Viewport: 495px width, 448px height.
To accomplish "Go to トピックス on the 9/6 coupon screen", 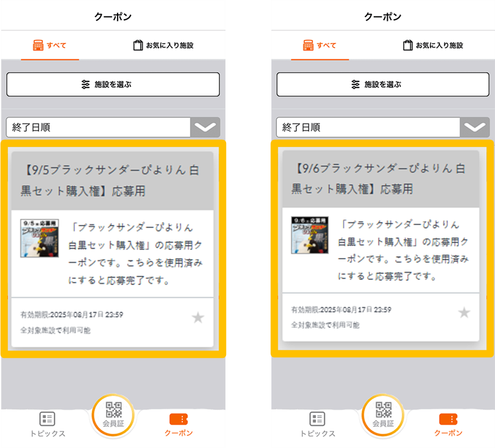I will pos(317,425).
